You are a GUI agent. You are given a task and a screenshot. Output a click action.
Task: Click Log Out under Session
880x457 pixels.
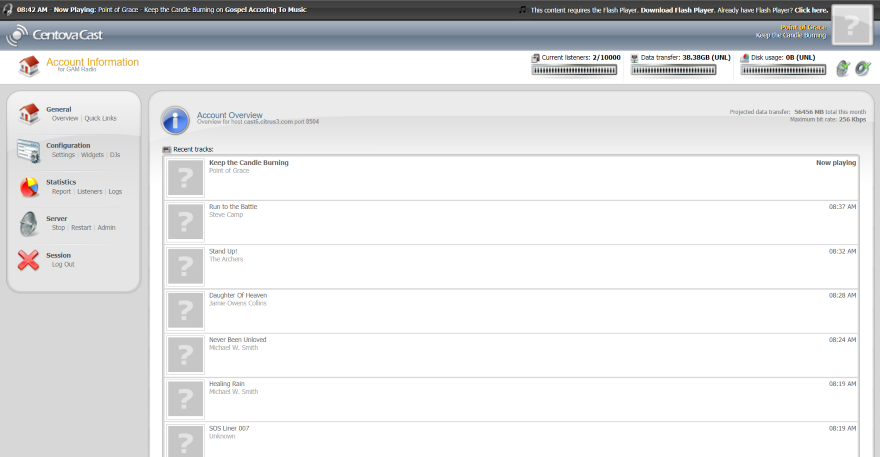pyautogui.click(x=63, y=264)
